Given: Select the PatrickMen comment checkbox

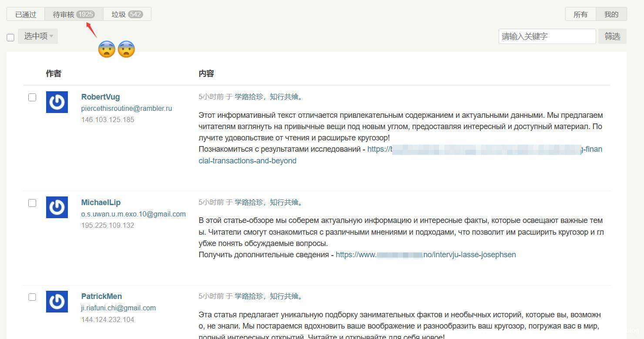Looking at the screenshot, I should click(x=32, y=297).
